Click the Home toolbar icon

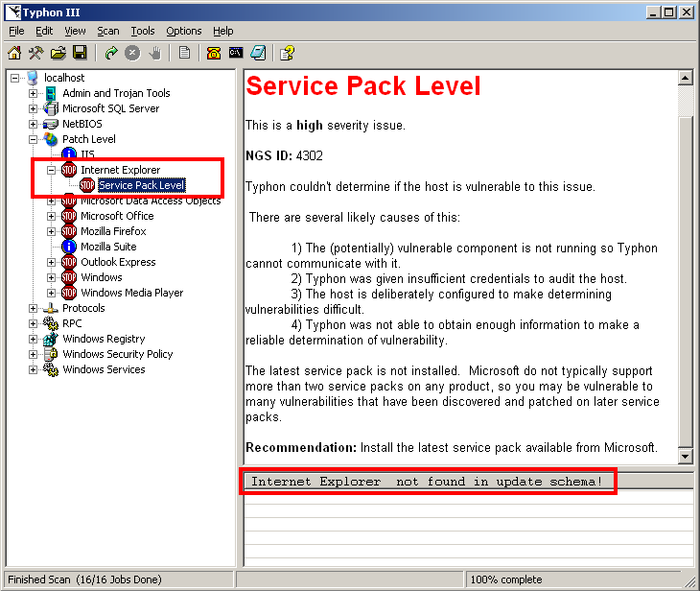14,53
